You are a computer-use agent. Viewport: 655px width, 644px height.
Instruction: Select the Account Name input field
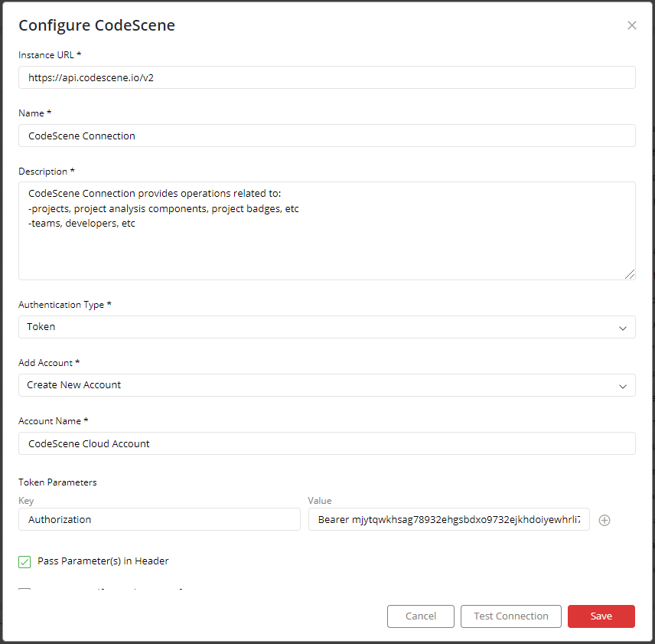[x=327, y=443]
